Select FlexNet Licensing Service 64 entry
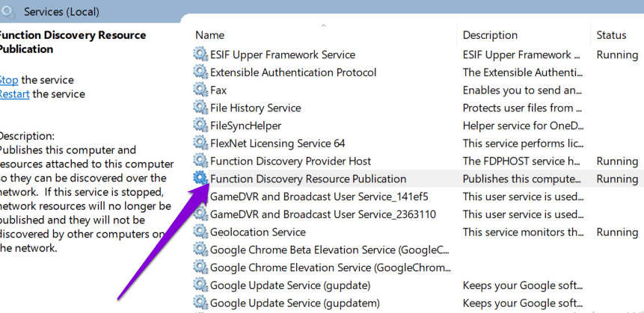 point(277,143)
